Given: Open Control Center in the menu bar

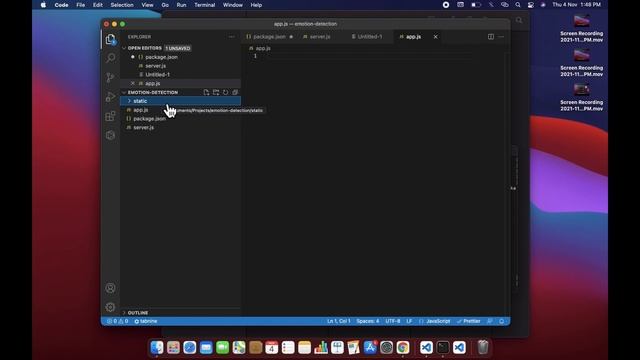Looking at the screenshot, I should pyautogui.click(x=530, y=5).
